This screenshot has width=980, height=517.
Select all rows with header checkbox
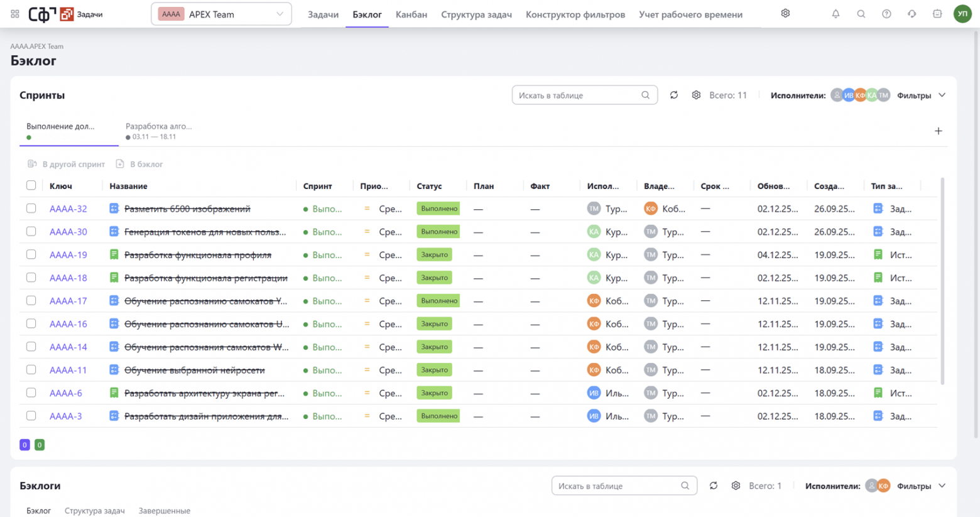[x=31, y=185]
